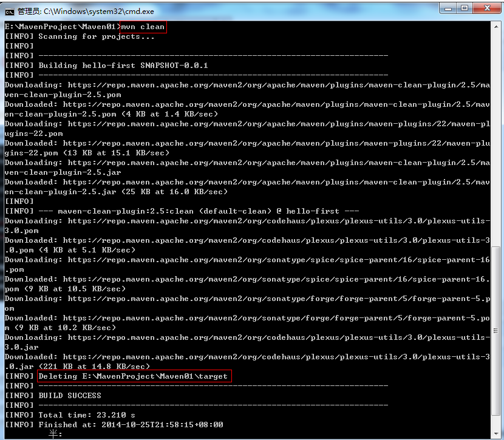Click 'Total time: 23.210 s' line
The image size is (504, 440).
(70, 415)
